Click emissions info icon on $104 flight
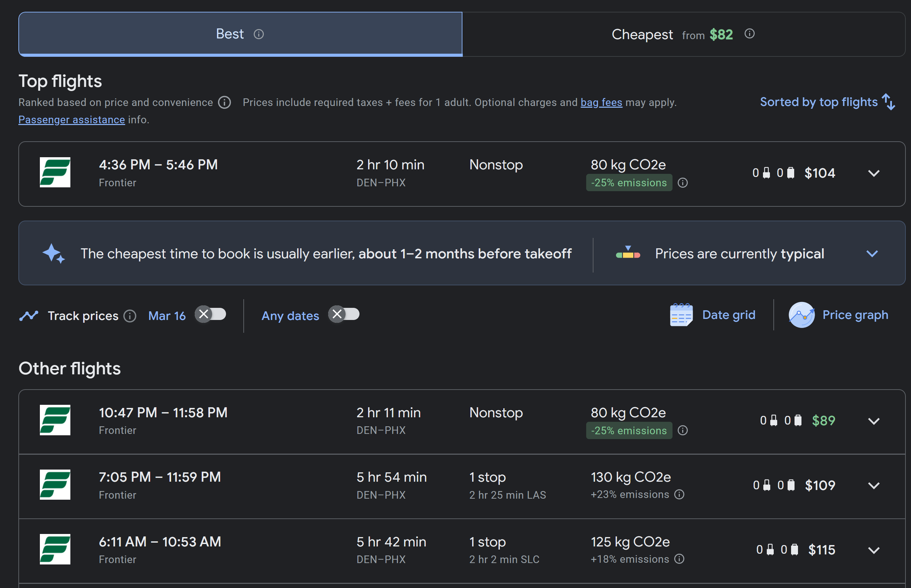The image size is (911, 588). 683,183
